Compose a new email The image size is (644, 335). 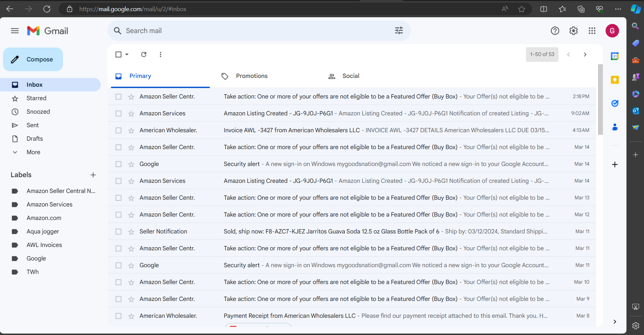33,59
